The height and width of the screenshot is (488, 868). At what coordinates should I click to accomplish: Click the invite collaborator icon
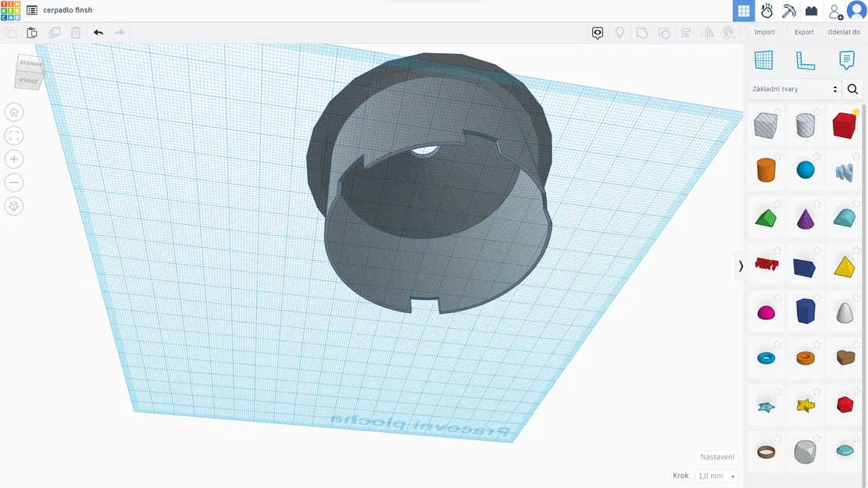click(835, 11)
